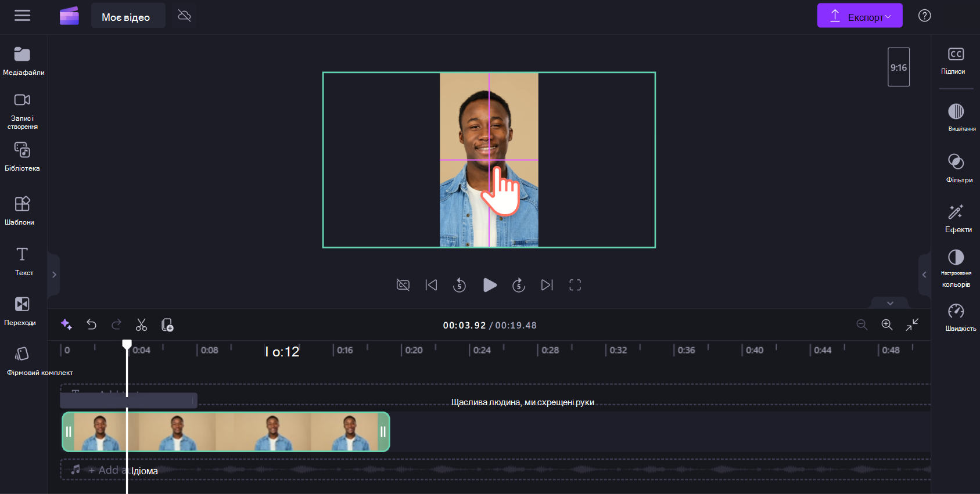The height and width of the screenshot is (494, 980).
Task: Click the Add audio track row
Action: [496, 470]
